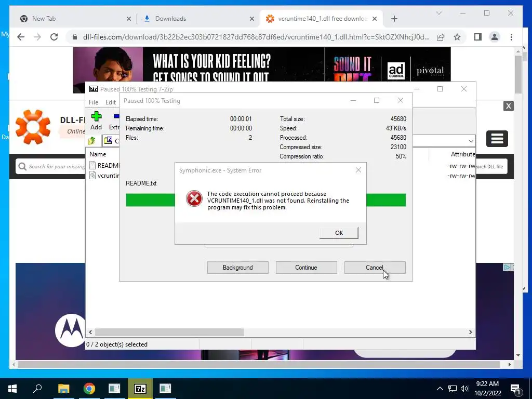This screenshot has width=532, height=399.
Task: Click the AdChoices icon on Motorola ad
Action: [x=507, y=268]
